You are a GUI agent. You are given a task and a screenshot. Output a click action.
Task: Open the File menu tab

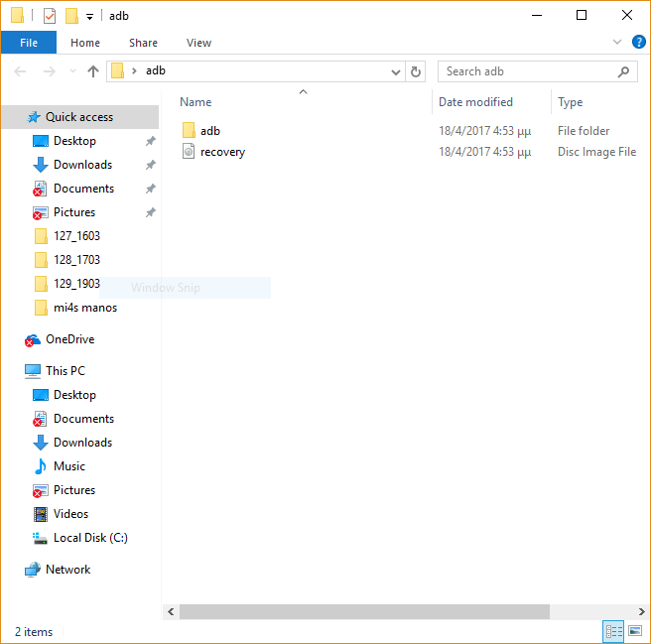click(29, 43)
